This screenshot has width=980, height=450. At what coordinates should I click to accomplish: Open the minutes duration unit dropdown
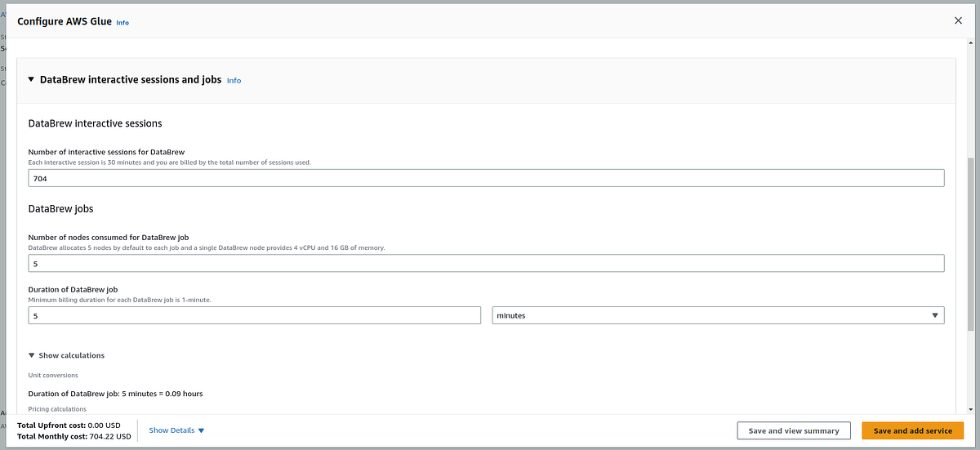click(718, 315)
